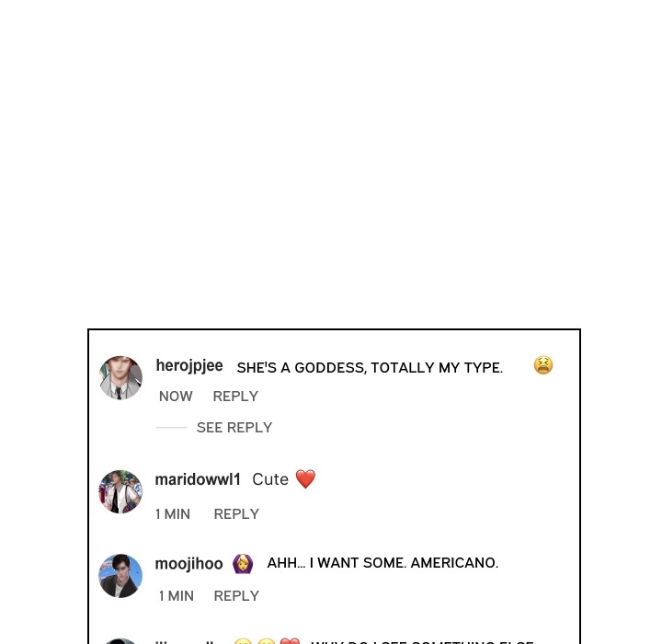Reply to maridowwl1's Cute comment
The image size is (662, 644).
(236, 514)
